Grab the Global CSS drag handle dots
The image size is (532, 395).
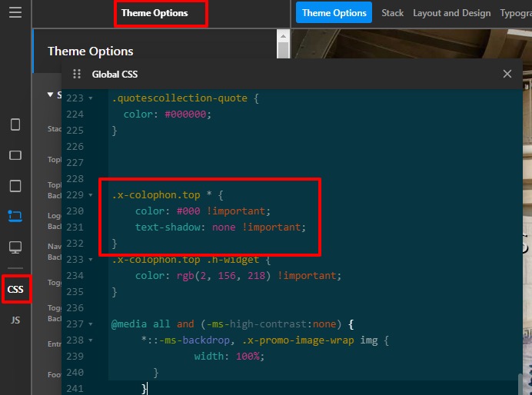[x=77, y=74]
